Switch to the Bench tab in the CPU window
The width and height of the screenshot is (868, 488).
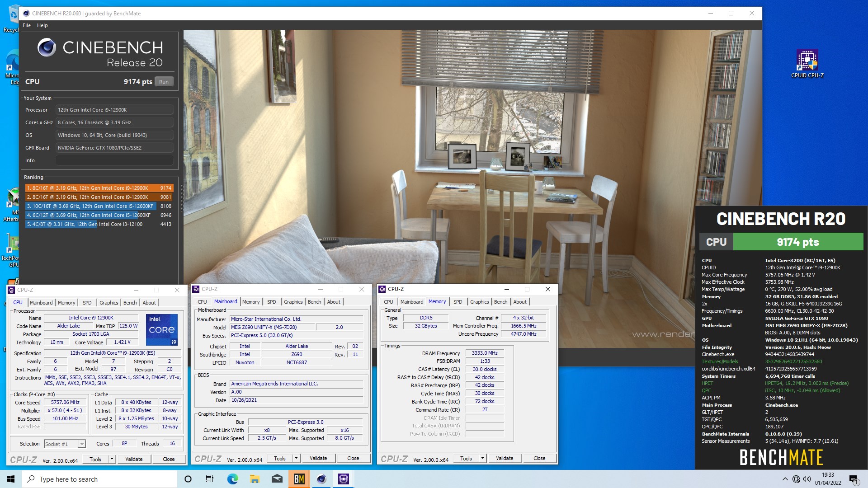(130, 303)
